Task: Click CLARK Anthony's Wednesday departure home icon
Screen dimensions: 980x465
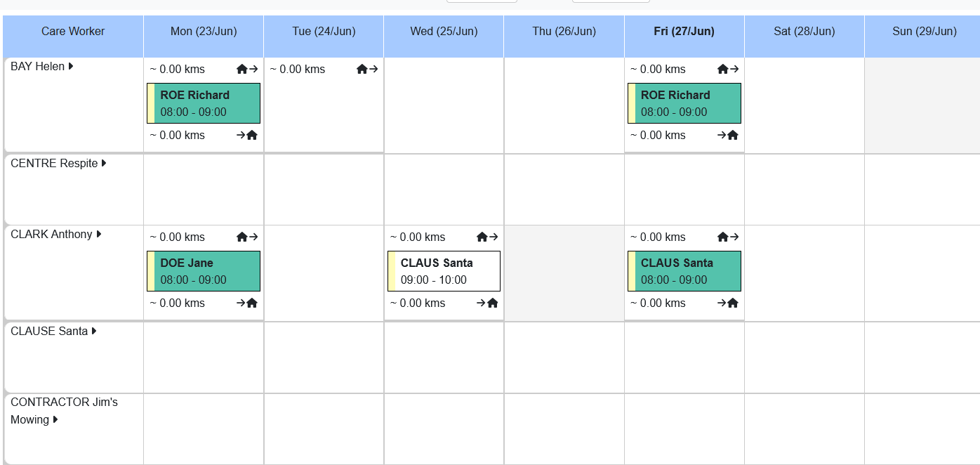Action: pos(482,237)
